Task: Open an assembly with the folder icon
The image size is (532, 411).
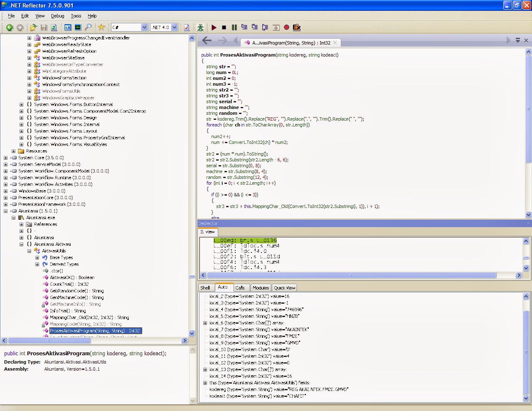Action: click(34, 27)
